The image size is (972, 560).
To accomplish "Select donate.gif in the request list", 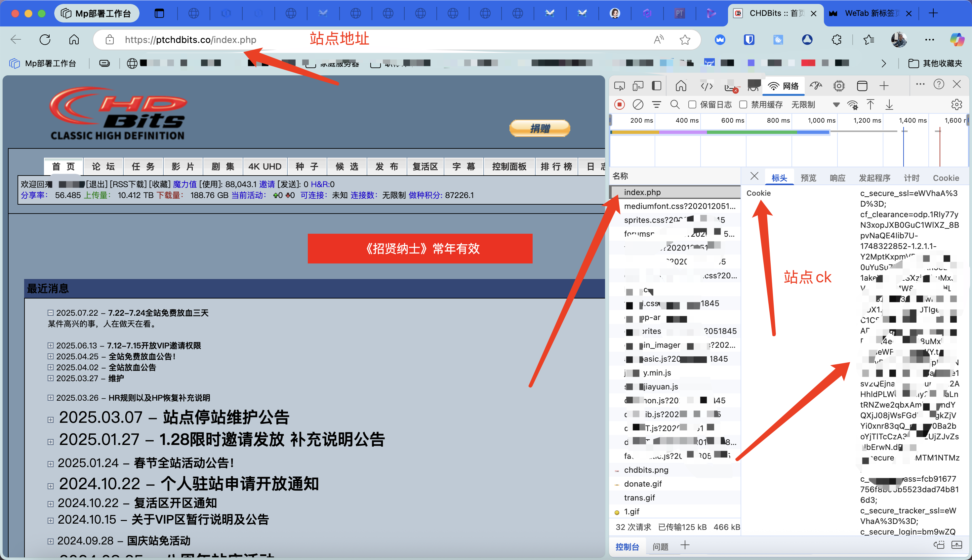I will pyautogui.click(x=675, y=483).
